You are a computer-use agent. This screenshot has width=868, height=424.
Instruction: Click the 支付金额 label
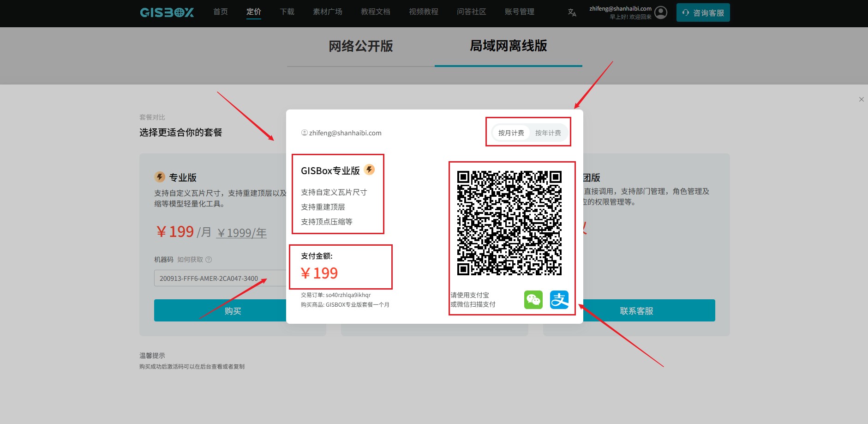click(317, 256)
